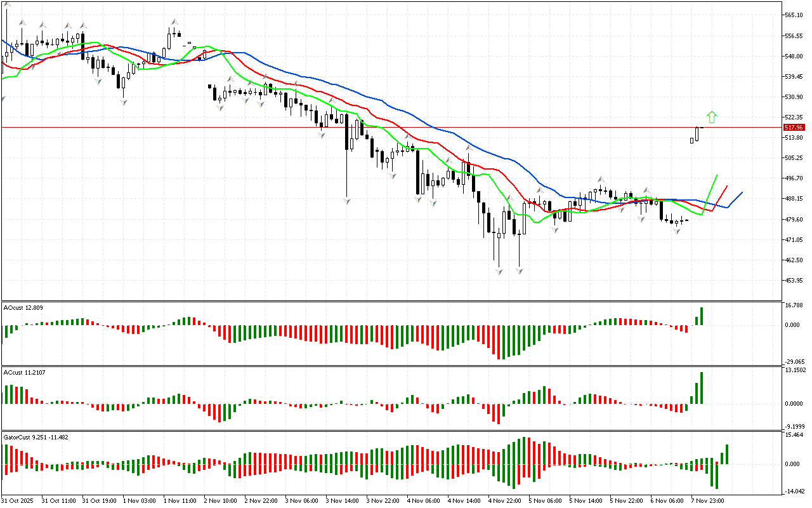Click the up fractal arrow in top-left corner

tap(8, 4)
